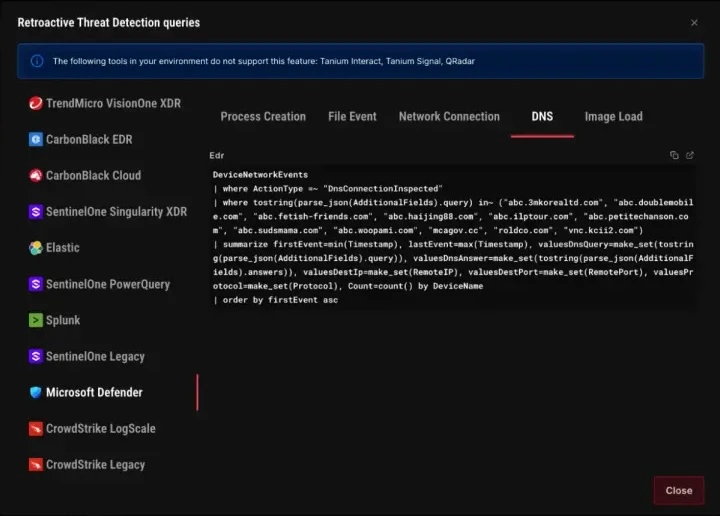Switch to the Process Creation tab

pyautogui.click(x=263, y=117)
